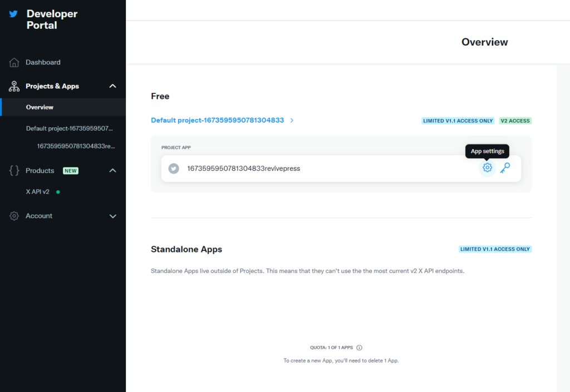Expand the Account section
Viewport: 570px width, 392px height.
tap(112, 216)
